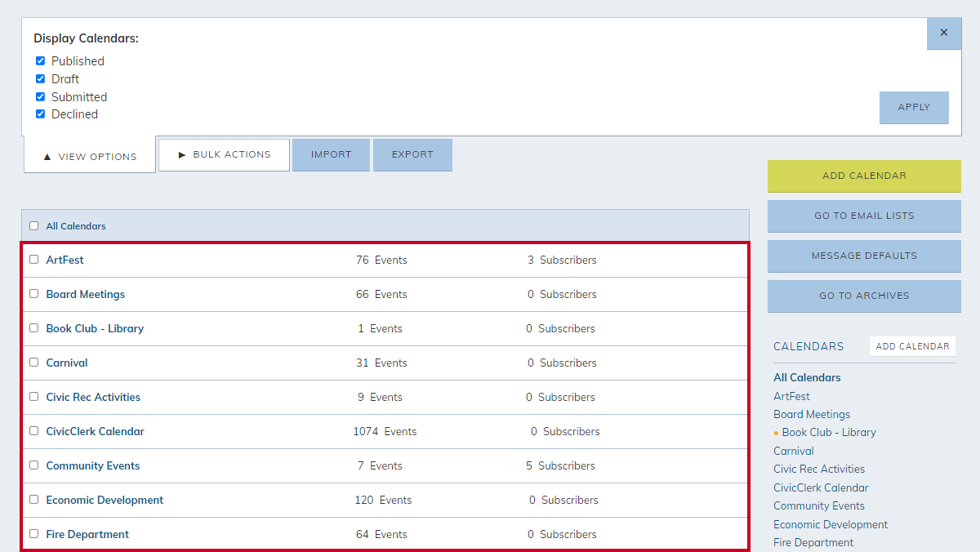The height and width of the screenshot is (552, 980).
Task: Select Fire Department in sidebar
Action: point(813,542)
